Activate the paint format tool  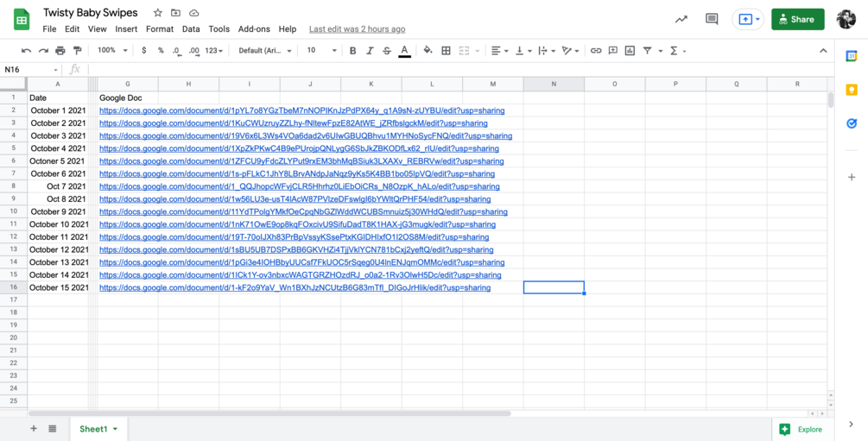pos(78,50)
